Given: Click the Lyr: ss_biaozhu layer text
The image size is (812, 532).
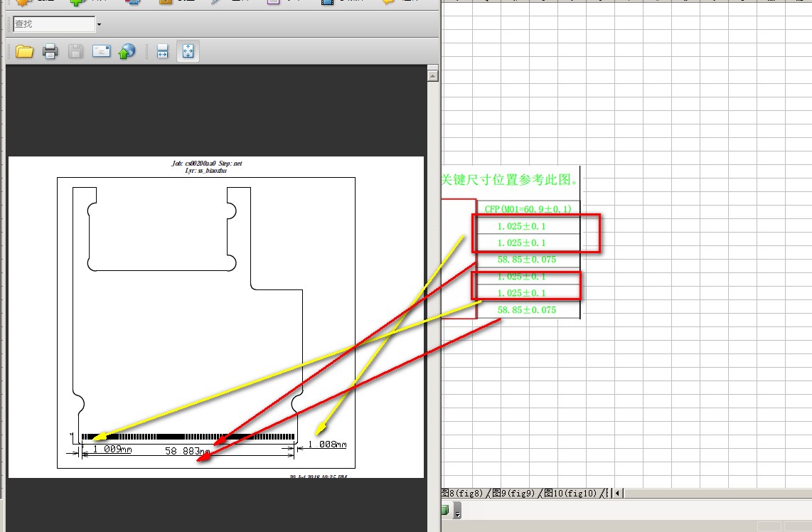Looking at the screenshot, I should [x=205, y=171].
